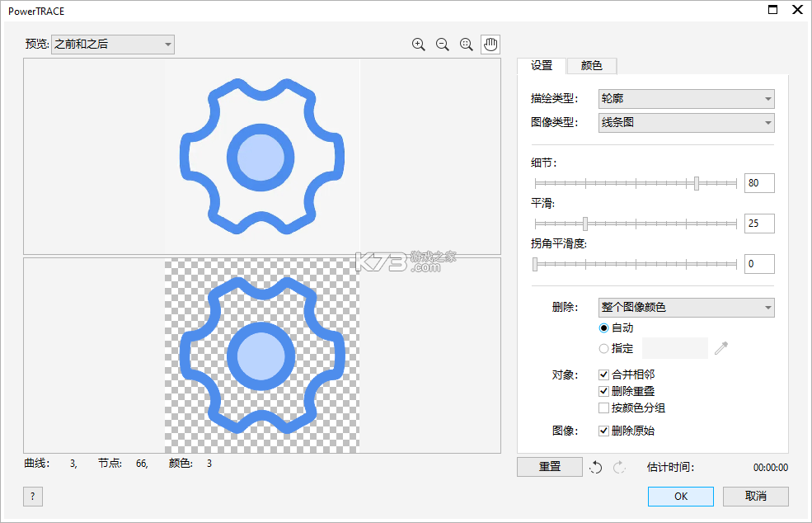Click the 拐角平滑度 value field showing 0
Image resolution: width=812 pixels, height=523 pixels.
click(x=759, y=264)
